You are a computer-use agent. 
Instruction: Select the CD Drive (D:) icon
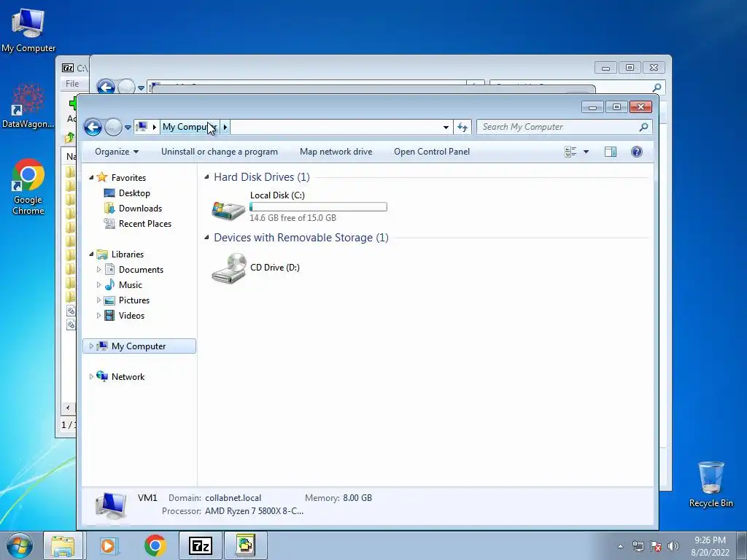pos(228,268)
